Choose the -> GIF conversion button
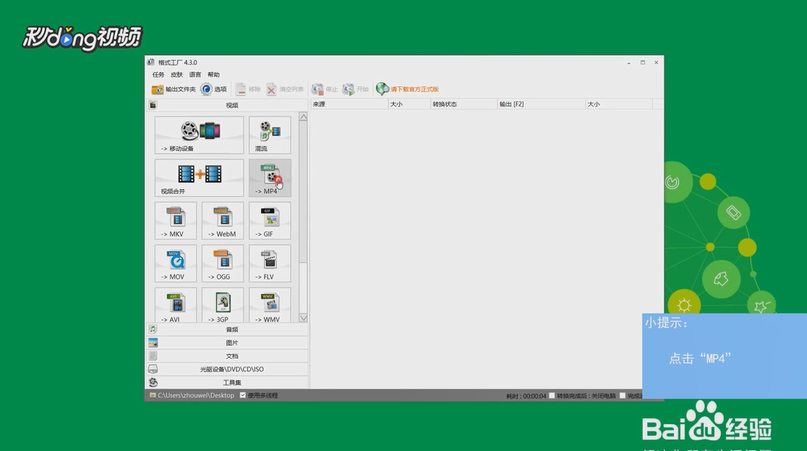This screenshot has width=807, height=451. (270, 220)
